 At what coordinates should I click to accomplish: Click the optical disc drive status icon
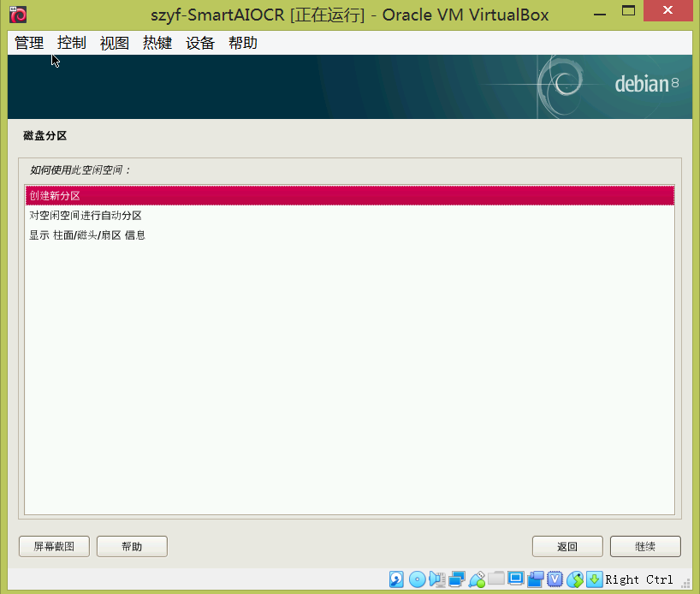click(x=418, y=579)
